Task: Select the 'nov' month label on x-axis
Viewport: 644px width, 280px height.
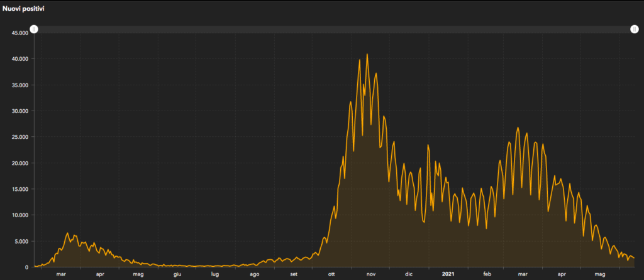Action: point(371,274)
